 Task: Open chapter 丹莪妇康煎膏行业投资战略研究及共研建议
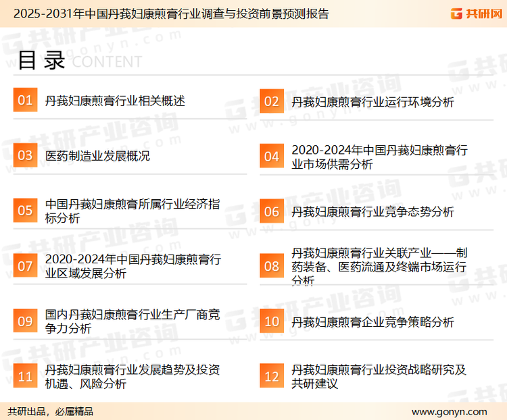[379, 377]
